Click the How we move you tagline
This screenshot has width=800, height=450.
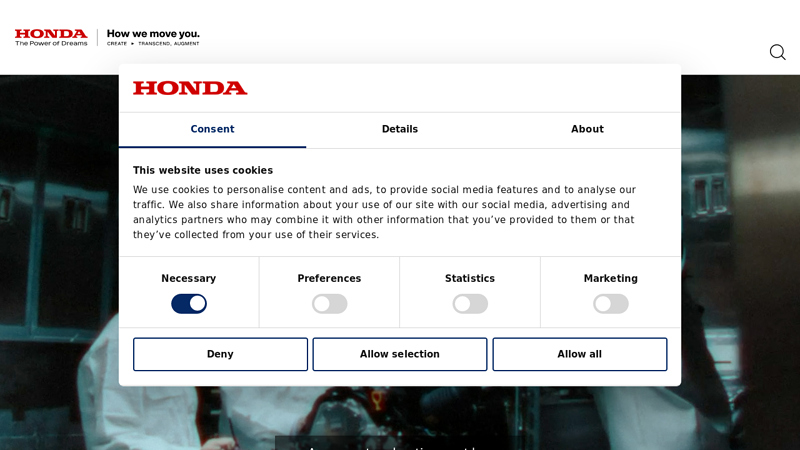(x=153, y=37)
